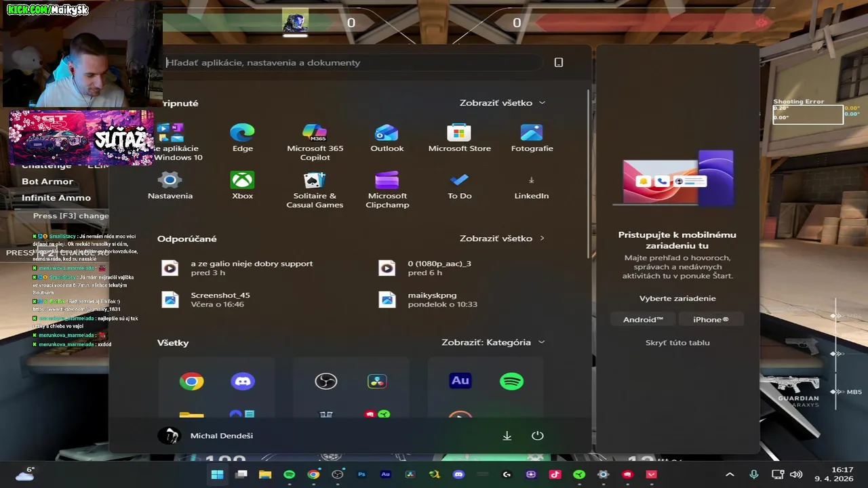Open Photoshop from the taskbar
The height and width of the screenshot is (488, 868).
pos(361,474)
